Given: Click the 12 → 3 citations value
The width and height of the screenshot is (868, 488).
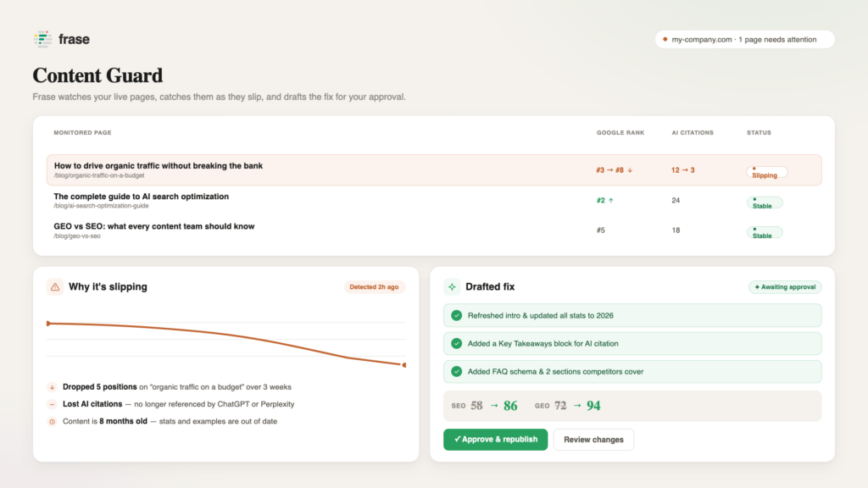Looking at the screenshot, I should tap(682, 169).
